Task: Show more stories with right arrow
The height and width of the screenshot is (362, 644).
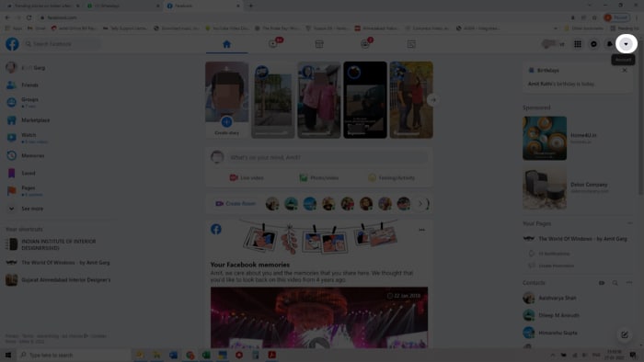Action: tap(433, 100)
